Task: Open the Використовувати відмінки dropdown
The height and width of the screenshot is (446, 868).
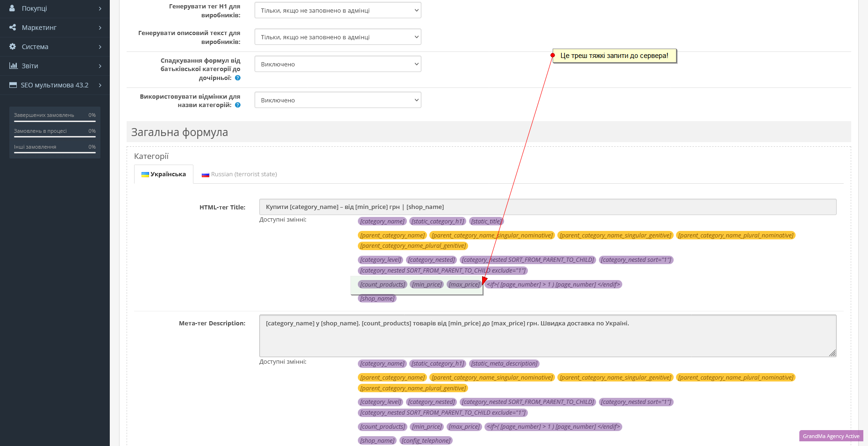Action: [337, 100]
